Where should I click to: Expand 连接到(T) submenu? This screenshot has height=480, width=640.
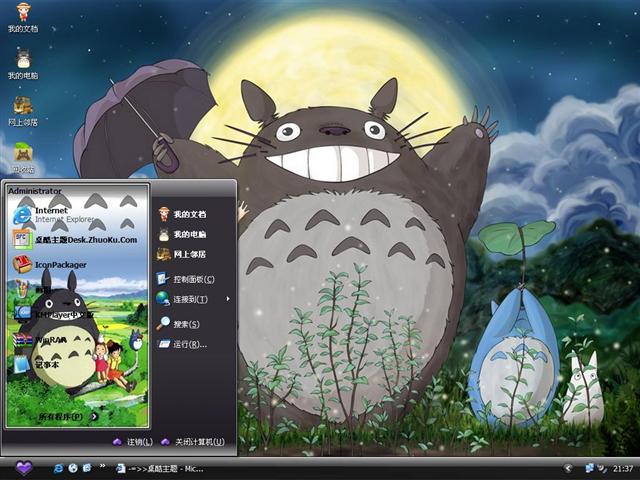point(193,299)
